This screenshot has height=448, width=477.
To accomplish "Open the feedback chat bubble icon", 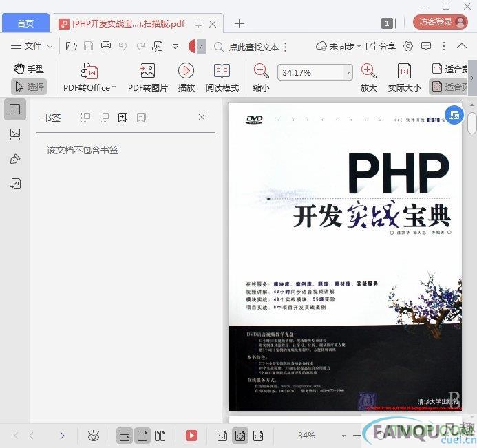I will point(426,46).
